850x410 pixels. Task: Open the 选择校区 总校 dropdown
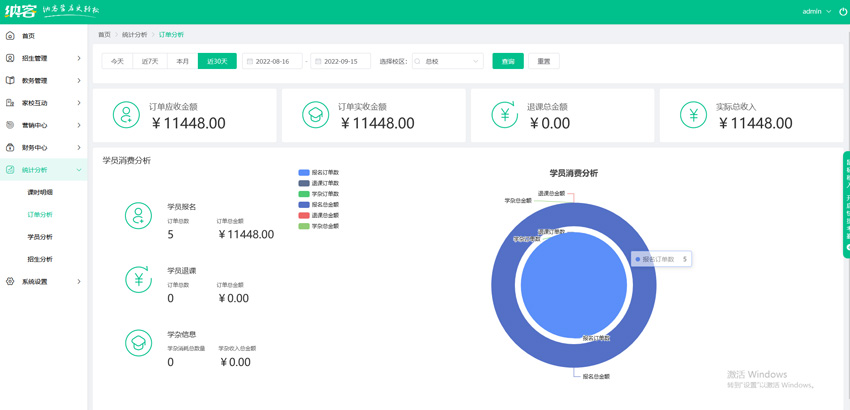(448, 61)
